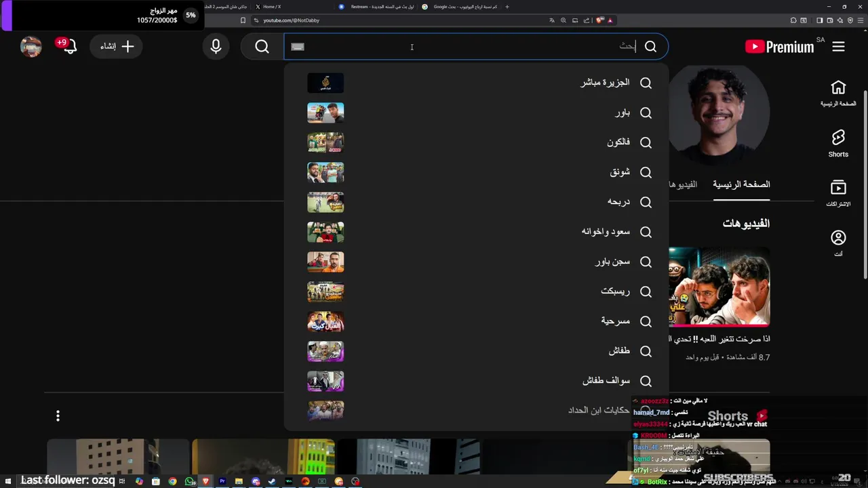The image size is (868, 488).
Task: Click the thumbnail next to the ريسبكت suggestion
Action: pos(325,291)
